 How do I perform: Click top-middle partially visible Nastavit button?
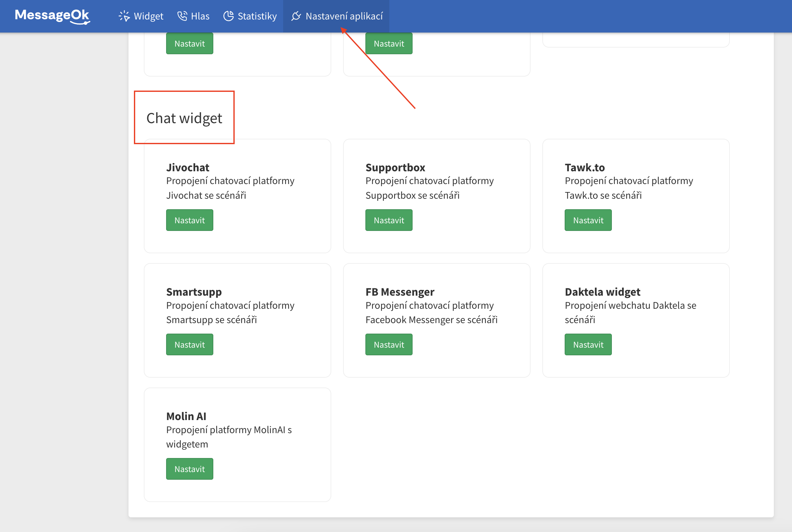pyautogui.click(x=389, y=43)
